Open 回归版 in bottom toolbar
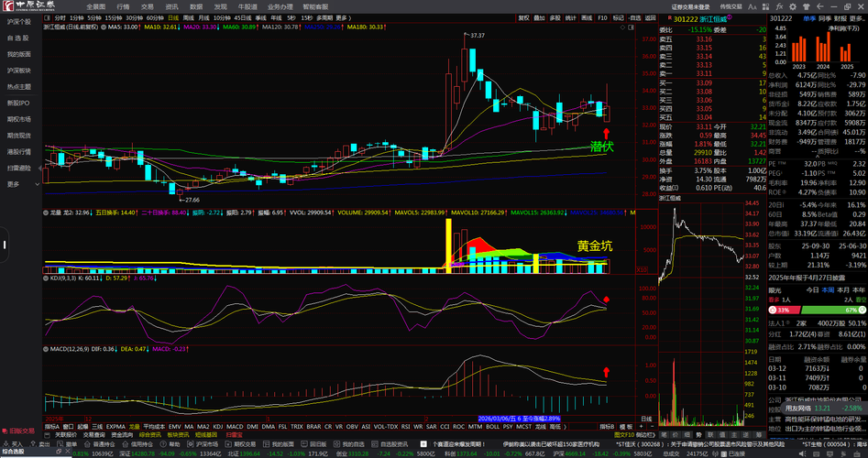This screenshot has width=868, height=458. (x=313, y=444)
